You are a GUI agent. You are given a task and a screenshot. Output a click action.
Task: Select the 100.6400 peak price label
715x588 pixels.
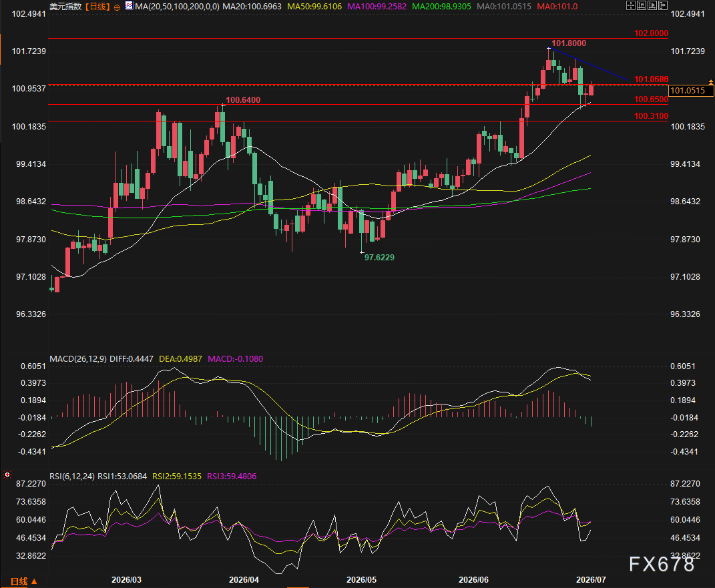point(243,100)
